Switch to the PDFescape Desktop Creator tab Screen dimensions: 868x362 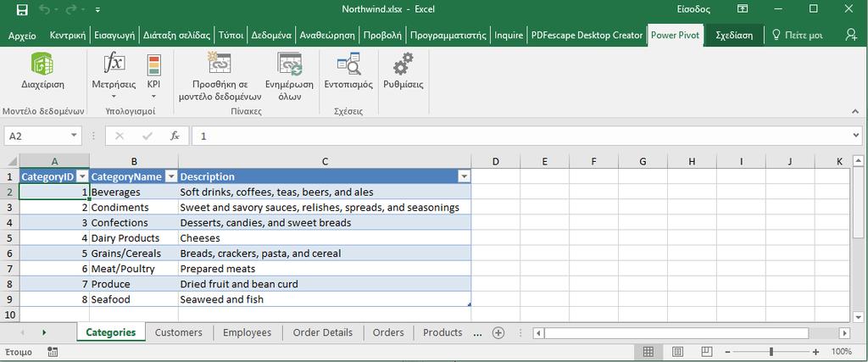(x=587, y=35)
